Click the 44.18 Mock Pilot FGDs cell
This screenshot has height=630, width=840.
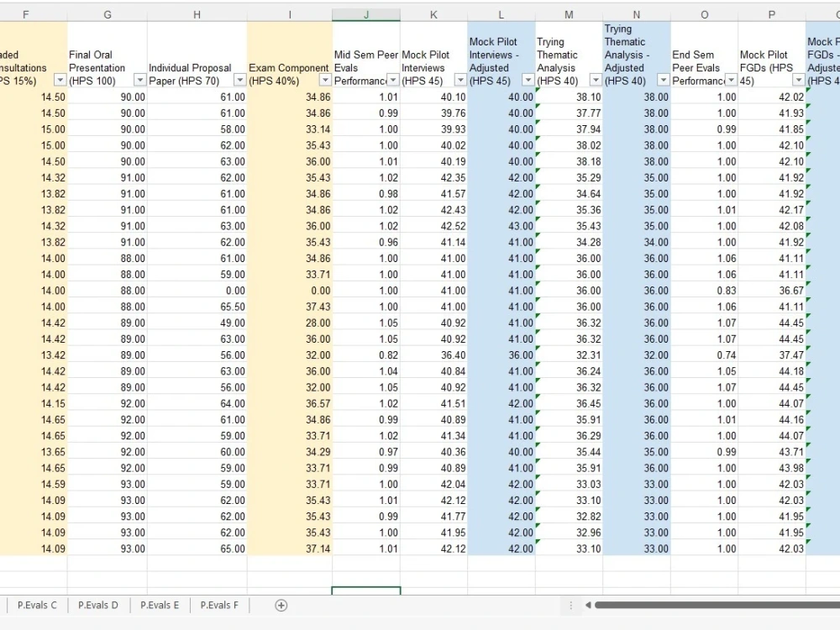(x=772, y=371)
